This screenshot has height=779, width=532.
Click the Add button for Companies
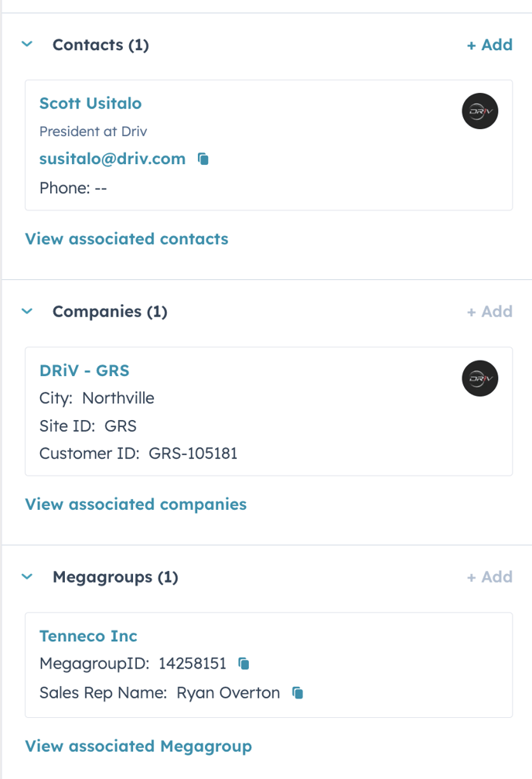tap(489, 312)
